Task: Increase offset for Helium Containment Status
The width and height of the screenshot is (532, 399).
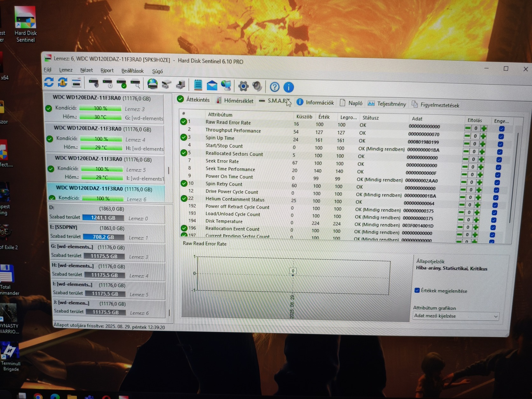Action: [x=478, y=205]
